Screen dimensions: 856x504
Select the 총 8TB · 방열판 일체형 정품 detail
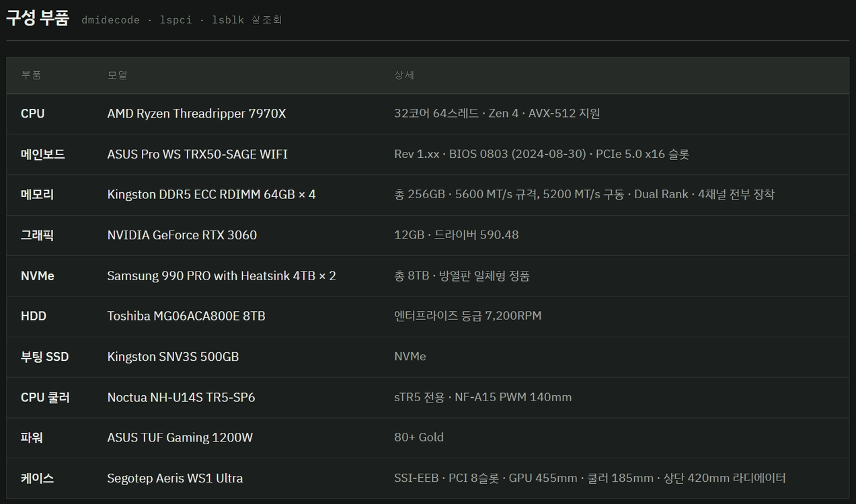(x=462, y=276)
